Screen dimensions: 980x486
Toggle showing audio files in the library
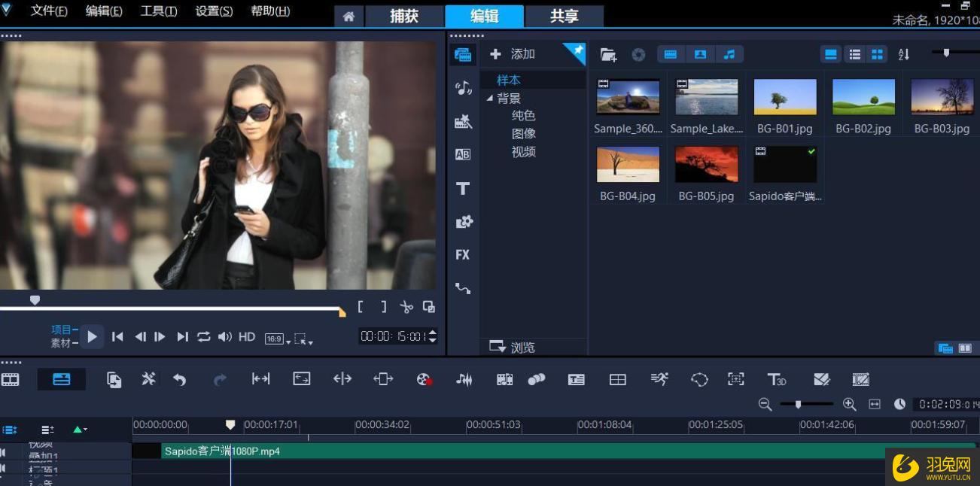(729, 54)
